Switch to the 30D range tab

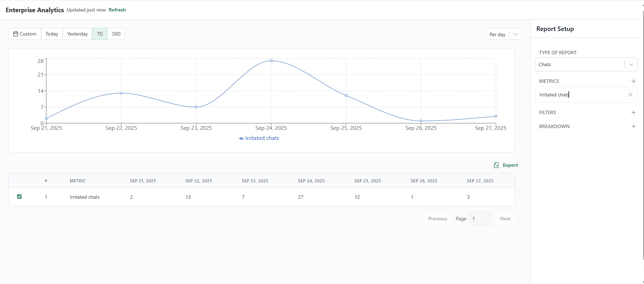[x=116, y=34]
